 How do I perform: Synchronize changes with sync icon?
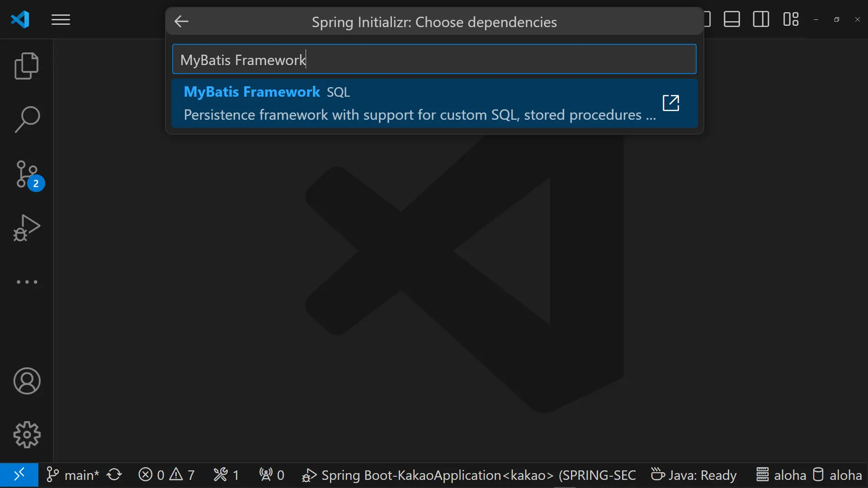tap(114, 475)
